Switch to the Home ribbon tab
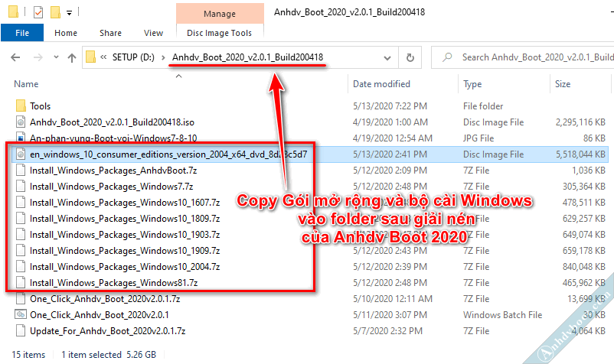The width and height of the screenshot is (614, 364). click(66, 33)
